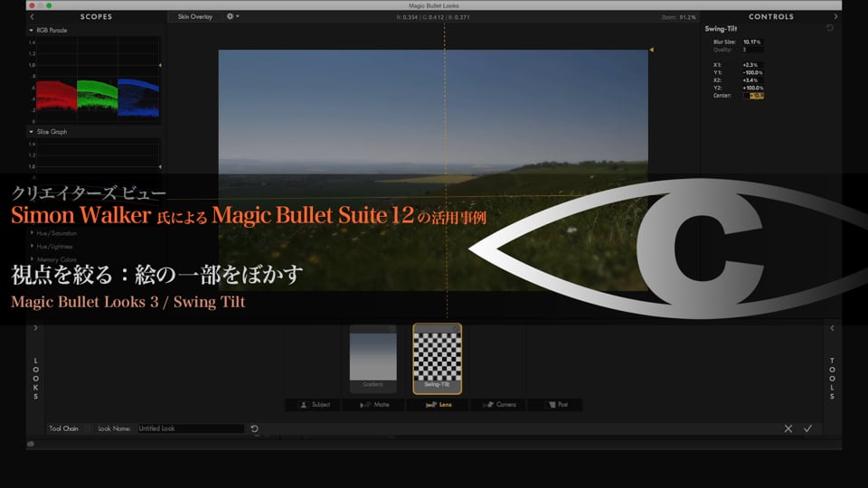Click the Look Name field Untitled Look
Screen dimensions: 868x488
pos(191,428)
